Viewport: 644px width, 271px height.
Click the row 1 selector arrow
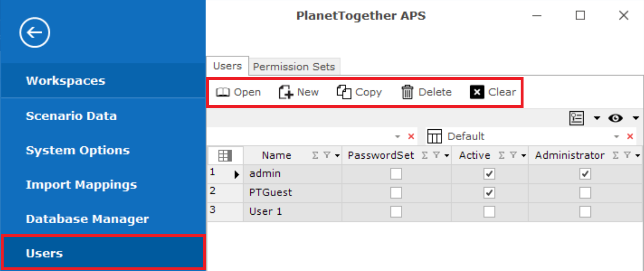(x=237, y=175)
